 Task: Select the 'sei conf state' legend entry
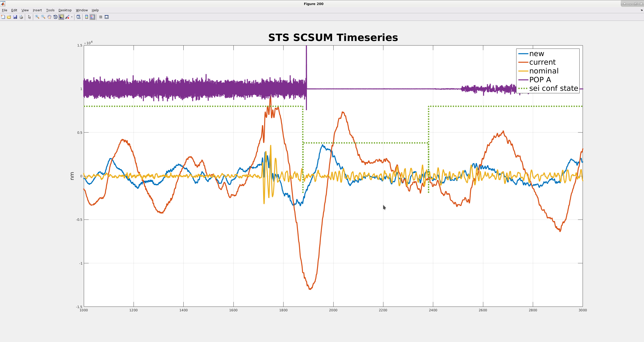pyautogui.click(x=548, y=88)
